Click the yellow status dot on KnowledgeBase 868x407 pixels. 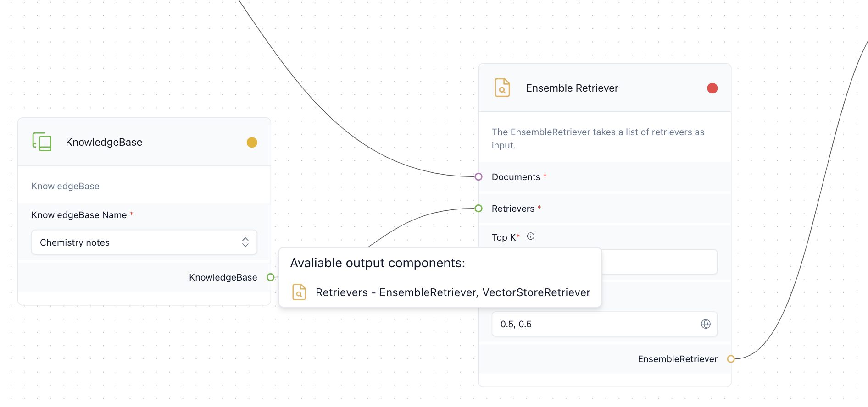[x=252, y=143]
